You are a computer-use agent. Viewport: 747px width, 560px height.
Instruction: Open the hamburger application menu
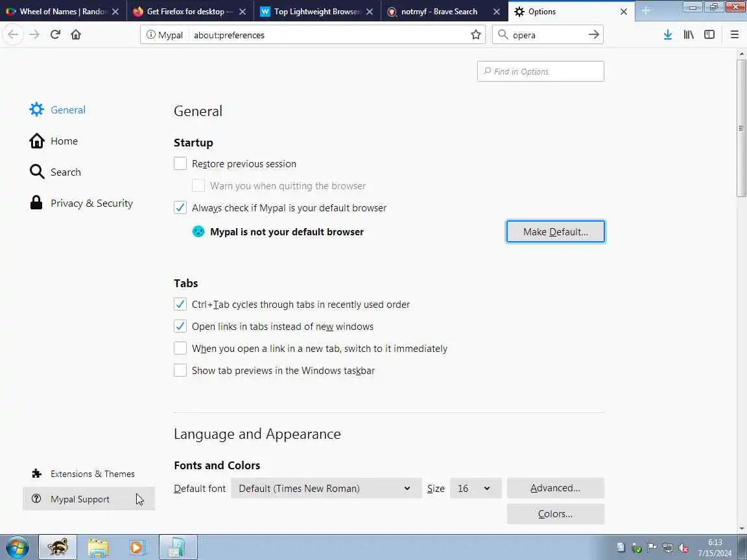tap(734, 35)
